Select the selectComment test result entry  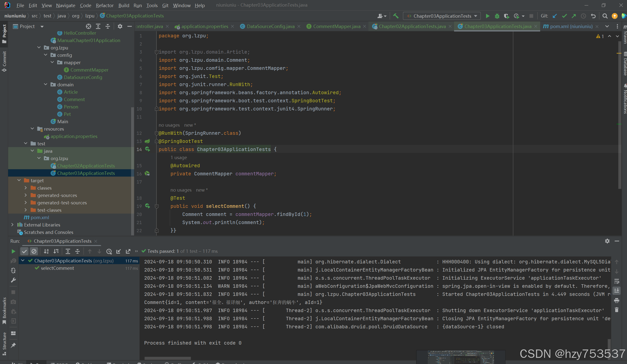coord(57,268)
